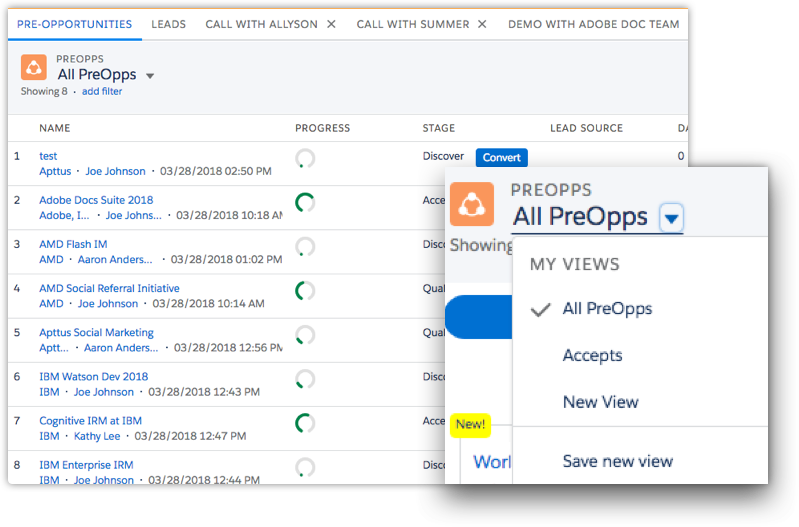Image resolution: width=799 pixels, height=527 pixels.
Task: Click progress ring for AMD Flash IM
Action: pos(305,247)
